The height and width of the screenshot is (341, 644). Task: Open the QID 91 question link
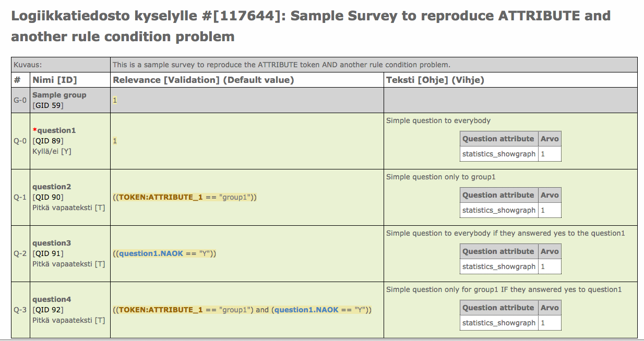49,253
